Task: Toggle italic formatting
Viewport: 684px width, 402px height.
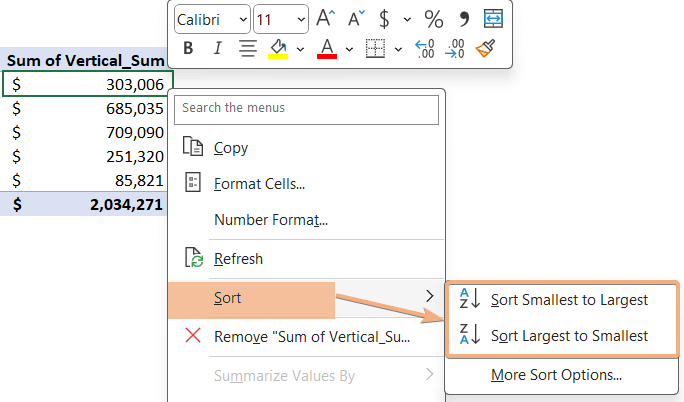Action: 217,48
